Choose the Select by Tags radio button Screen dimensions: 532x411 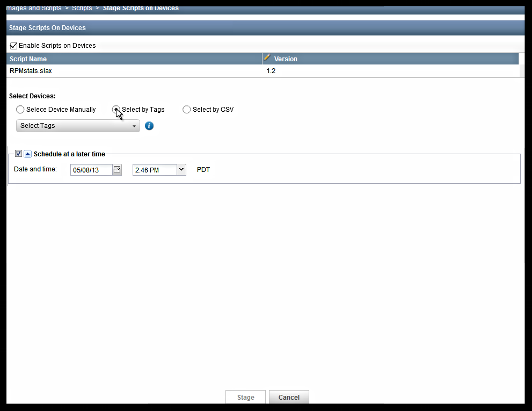point(116,110)
